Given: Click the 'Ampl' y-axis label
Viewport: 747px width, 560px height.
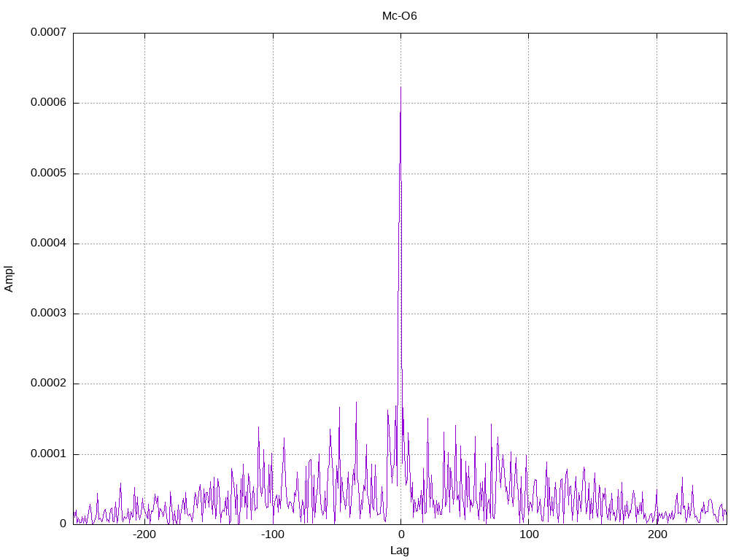Looking at the screenshot, I should [9, 279].
